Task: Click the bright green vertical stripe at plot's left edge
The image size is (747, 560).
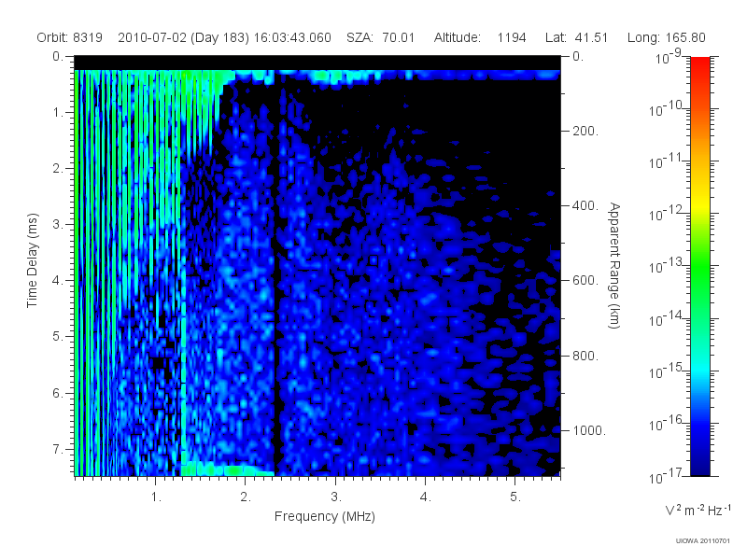Action: click(77, 273)
